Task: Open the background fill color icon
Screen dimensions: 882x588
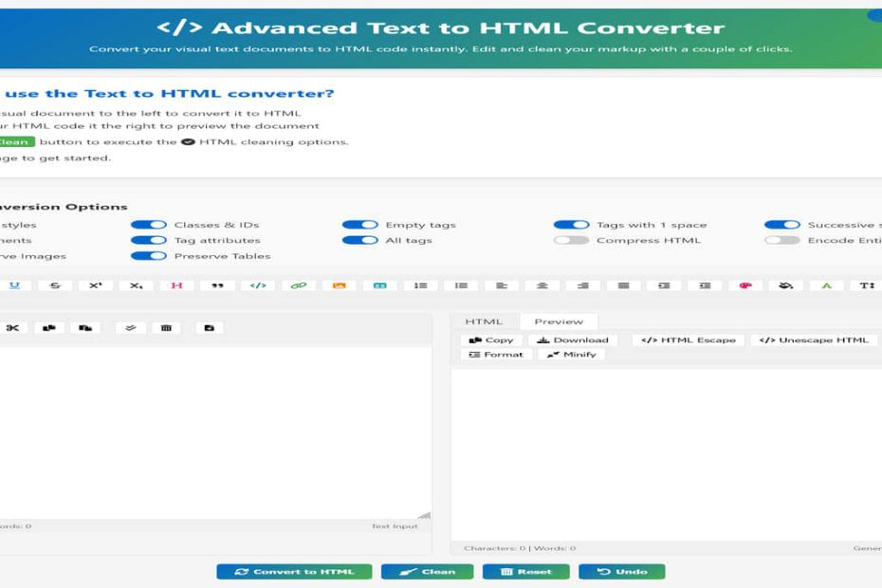Action: coord(786,285)
